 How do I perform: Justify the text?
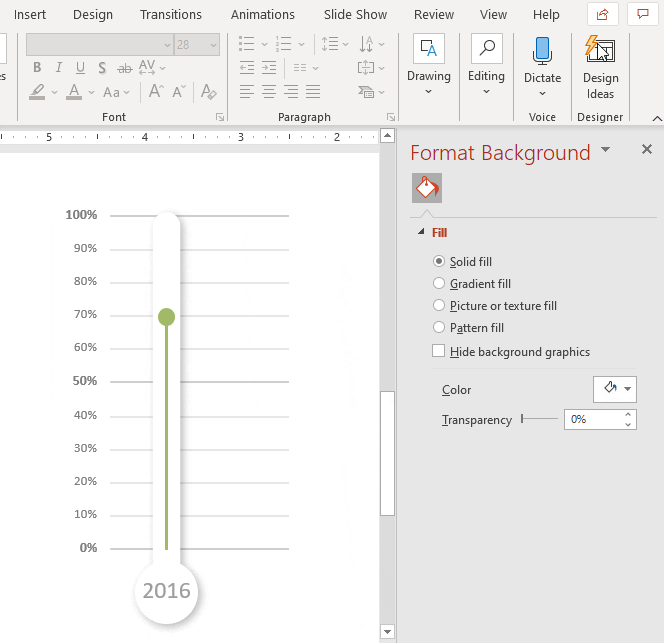pos(313,91)
